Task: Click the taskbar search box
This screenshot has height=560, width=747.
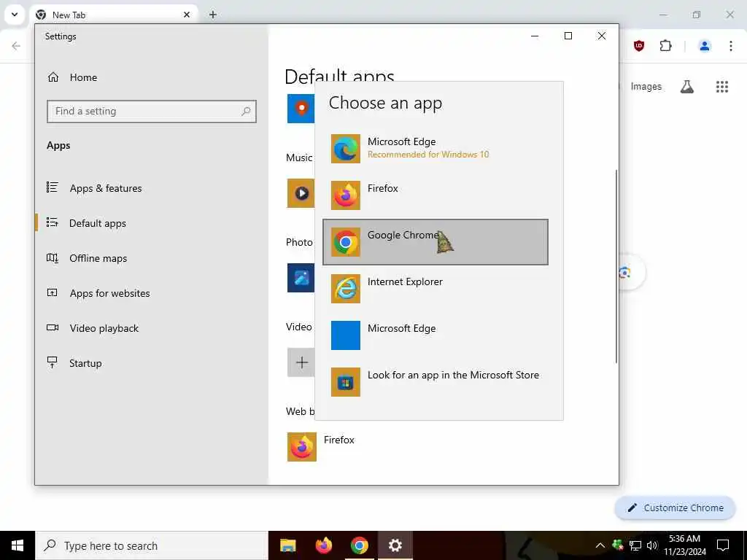Action: 152,545
